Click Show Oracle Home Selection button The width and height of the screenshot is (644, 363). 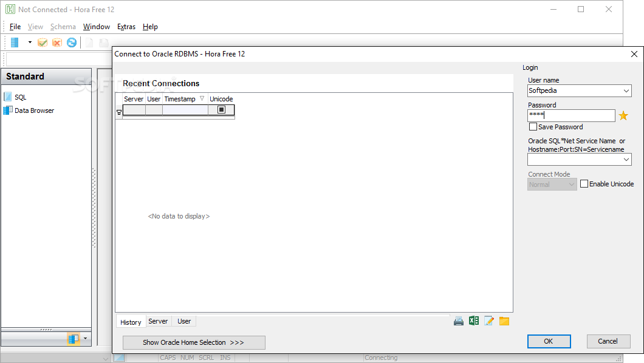click(x=194, y=342)
